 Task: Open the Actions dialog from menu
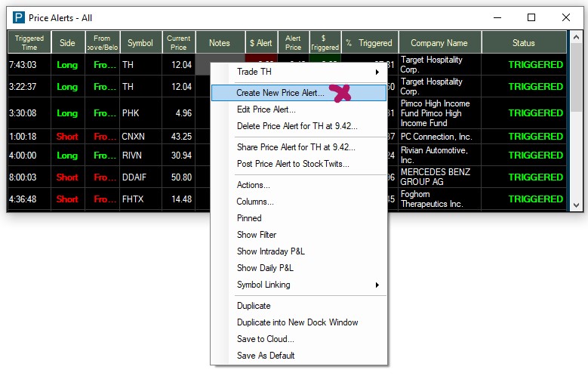click(253, 185)
